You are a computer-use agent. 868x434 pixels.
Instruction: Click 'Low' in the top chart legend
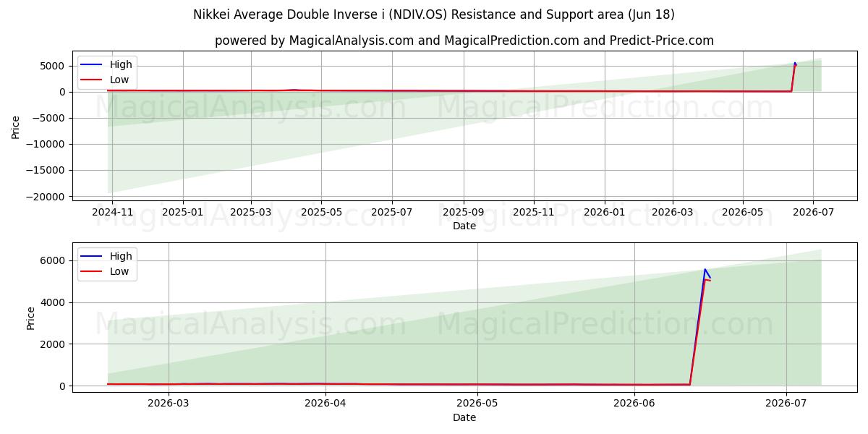pos(119,80)
